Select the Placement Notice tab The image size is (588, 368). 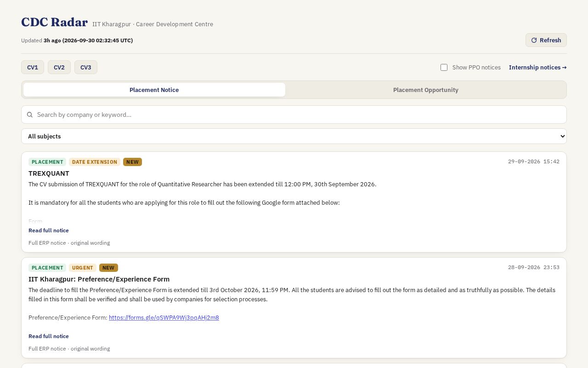click(x=154, y=90)
